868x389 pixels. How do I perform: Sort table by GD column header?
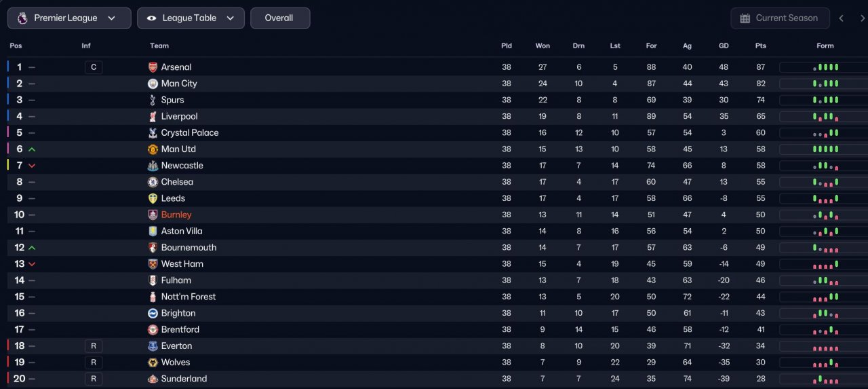pos(724,46)
